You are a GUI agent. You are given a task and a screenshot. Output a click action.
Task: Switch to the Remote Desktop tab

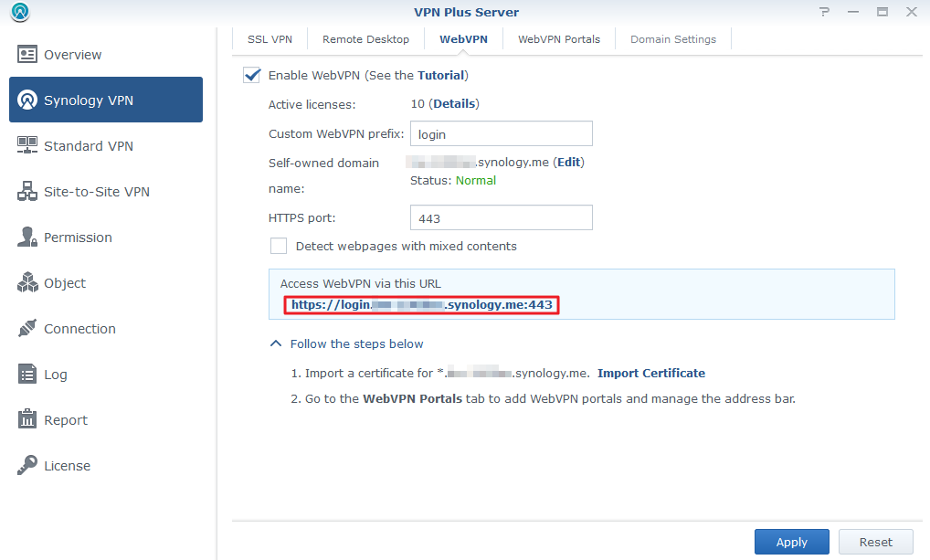pos(365,39)
